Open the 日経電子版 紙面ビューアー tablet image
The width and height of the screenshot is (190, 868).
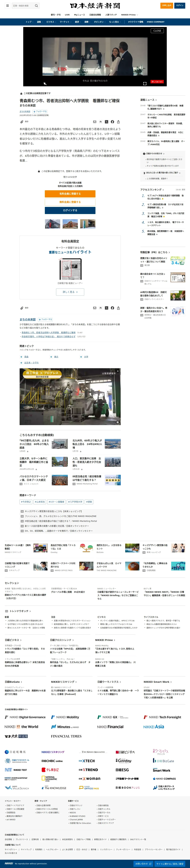click(x=70, y=269)
